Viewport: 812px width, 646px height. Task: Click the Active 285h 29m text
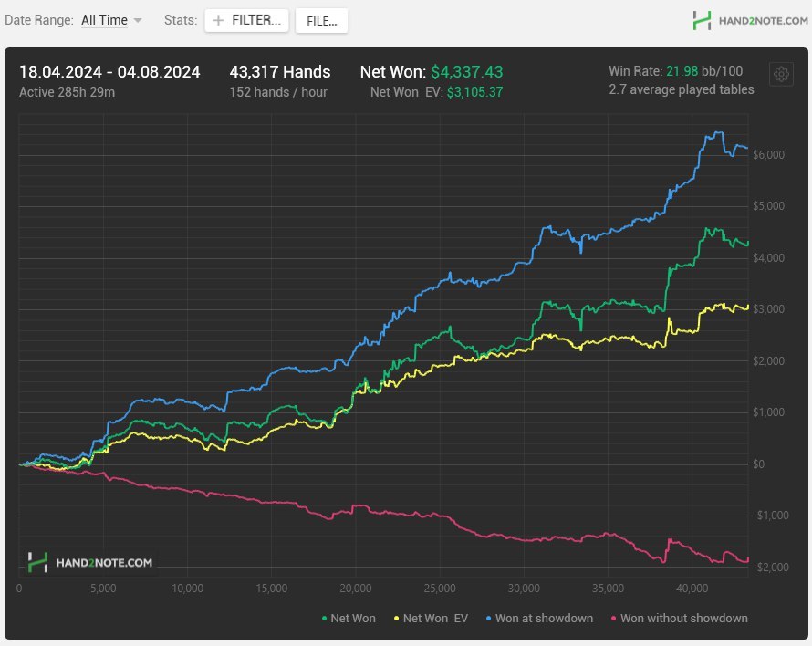[x=68, y=92]
